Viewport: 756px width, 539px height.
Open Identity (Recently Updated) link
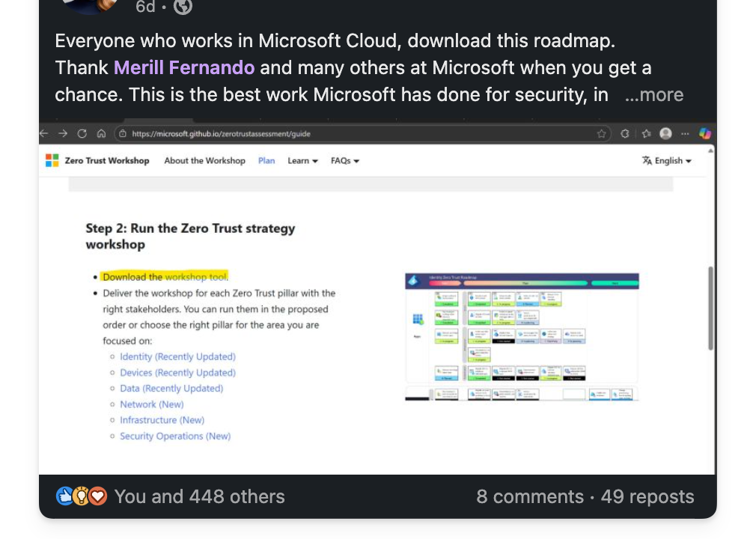(x=178, y=357)
